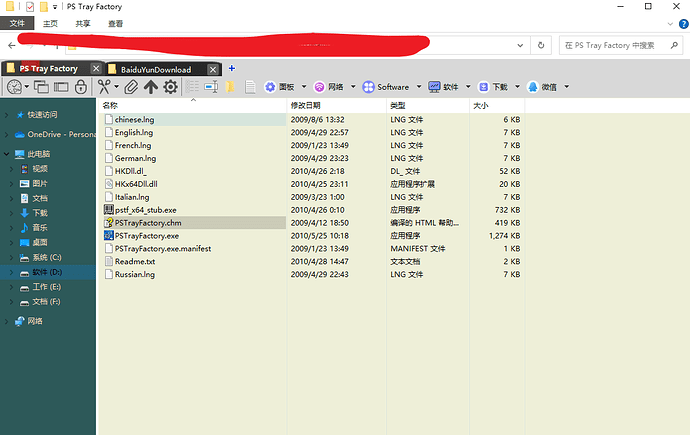690x435 pixels.
Task: Select the scissors cut tool
Action: coord(104,87)
